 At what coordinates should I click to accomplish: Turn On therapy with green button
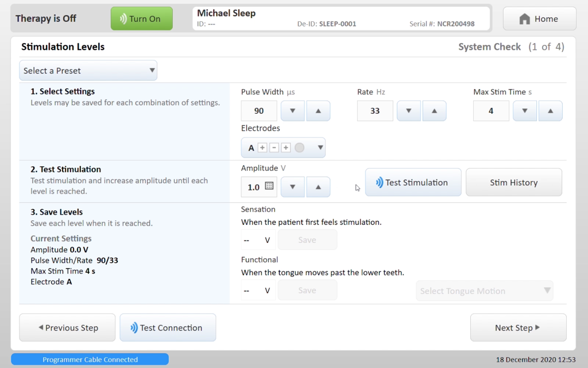pos(142,18)
